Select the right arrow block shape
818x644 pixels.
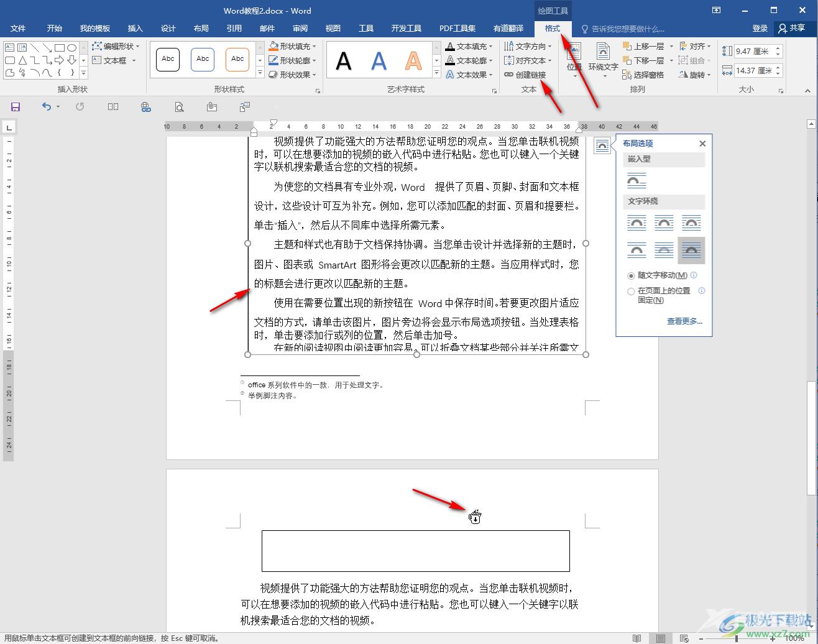[60, 60]
